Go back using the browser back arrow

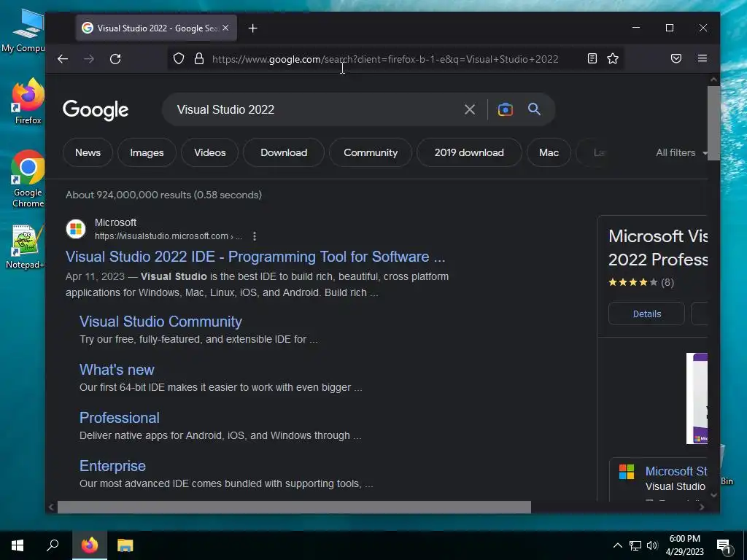tap(63, 59)
